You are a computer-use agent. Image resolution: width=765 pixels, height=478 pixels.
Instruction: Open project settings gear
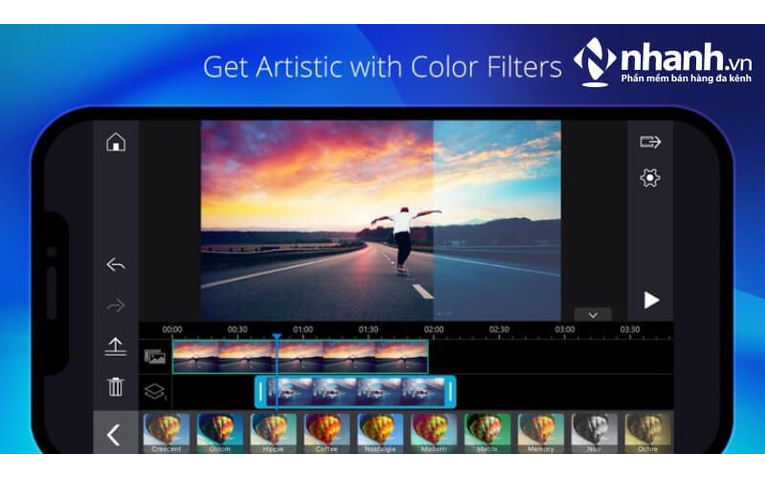(650, 178)
